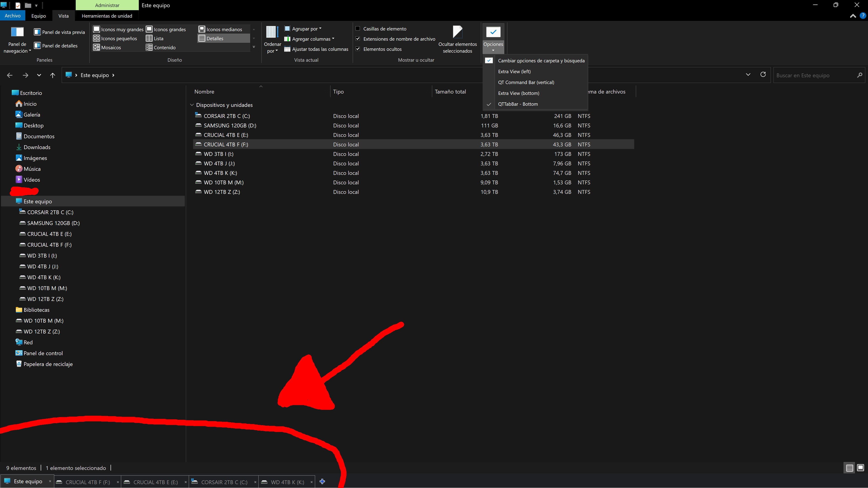The width and height of the screenshot is (868, 488).
Task: Select Lista layout
Action: click(155, 38)
